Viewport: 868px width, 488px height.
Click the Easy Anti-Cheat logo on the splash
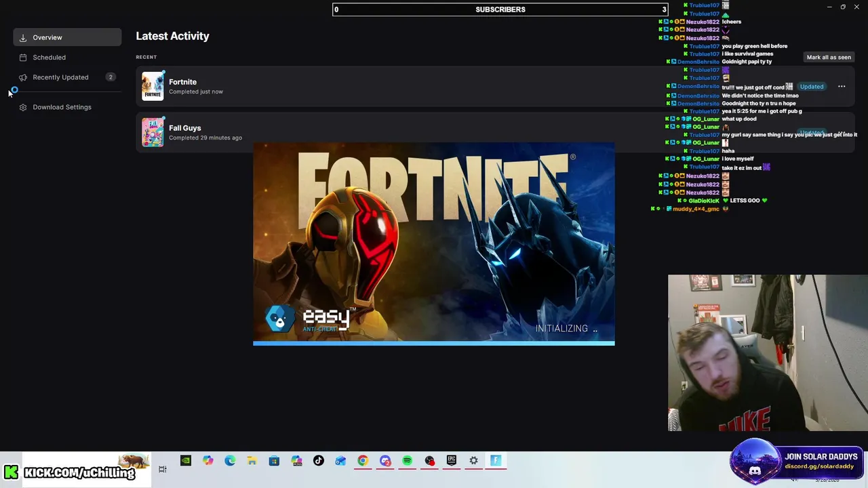pyautogui.click(x=311, y=319)
